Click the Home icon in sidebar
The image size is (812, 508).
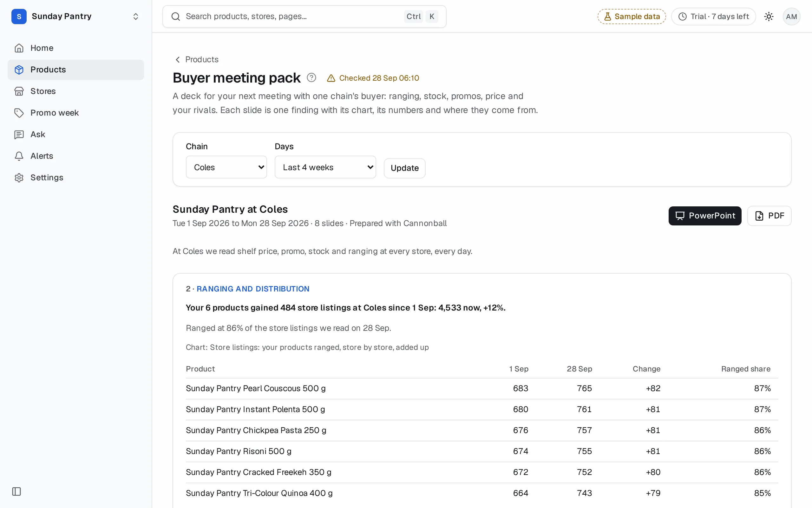click(19, 48)
